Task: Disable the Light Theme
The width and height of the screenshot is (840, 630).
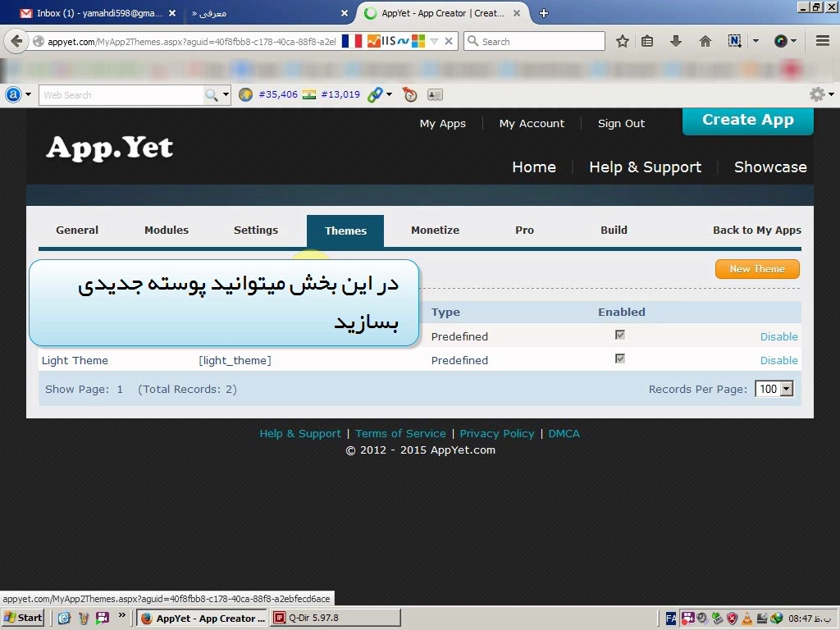Action: tap(779, 361)
